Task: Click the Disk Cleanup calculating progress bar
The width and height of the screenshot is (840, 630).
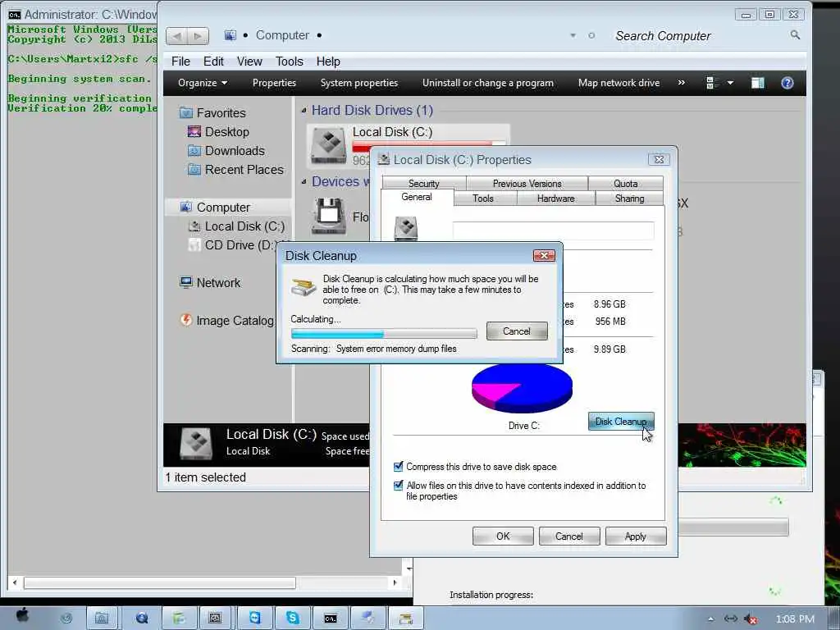Action: (384, 334)
